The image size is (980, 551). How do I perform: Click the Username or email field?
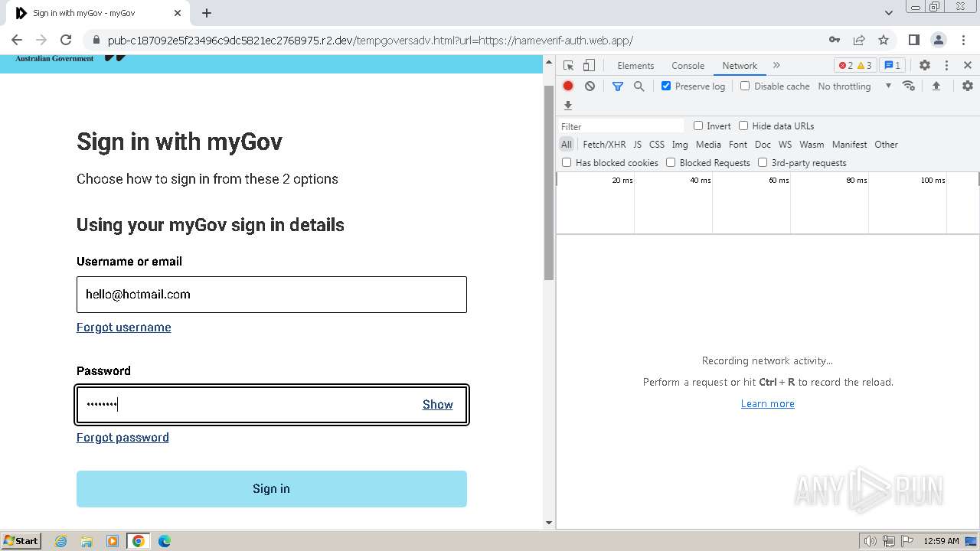point(272,295)
